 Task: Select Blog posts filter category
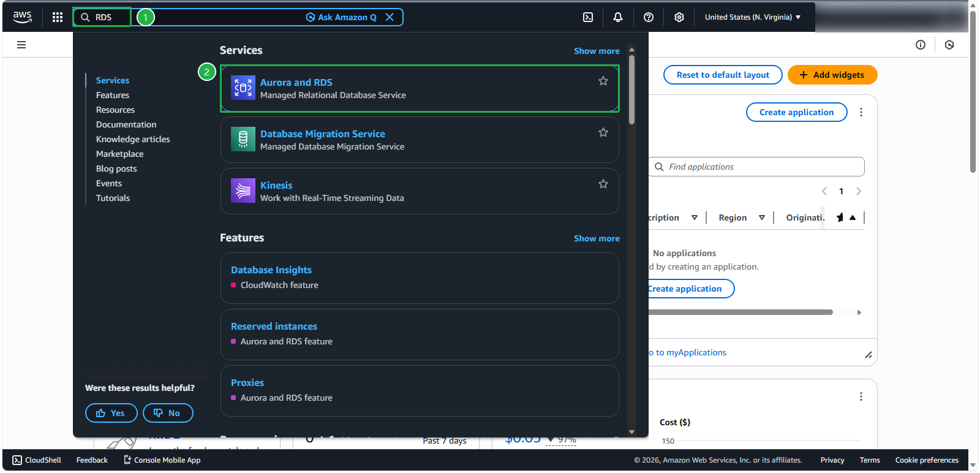[116, 168]
